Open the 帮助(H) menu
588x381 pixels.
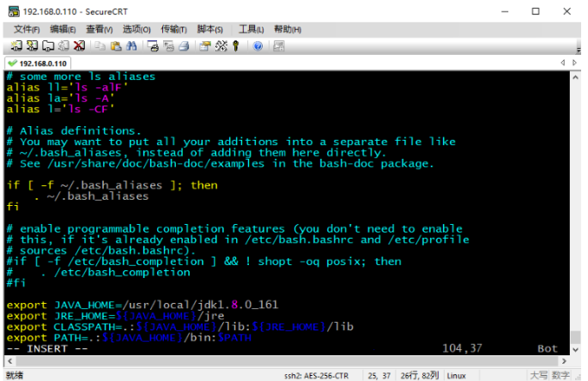coord(288,29)
